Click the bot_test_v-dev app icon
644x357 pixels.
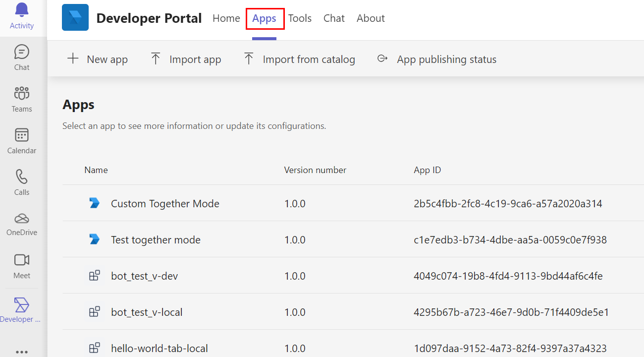[94, 276]
